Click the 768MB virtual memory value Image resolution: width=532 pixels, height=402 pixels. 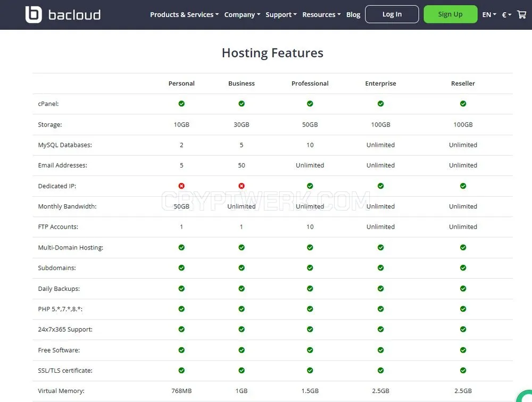click(181, 391)
